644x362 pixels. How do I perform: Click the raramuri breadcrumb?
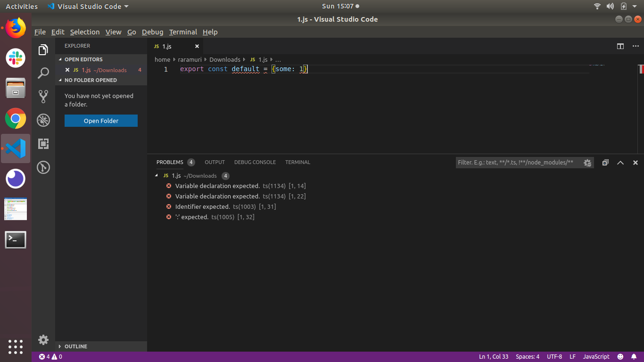click(x=190, y=60)
